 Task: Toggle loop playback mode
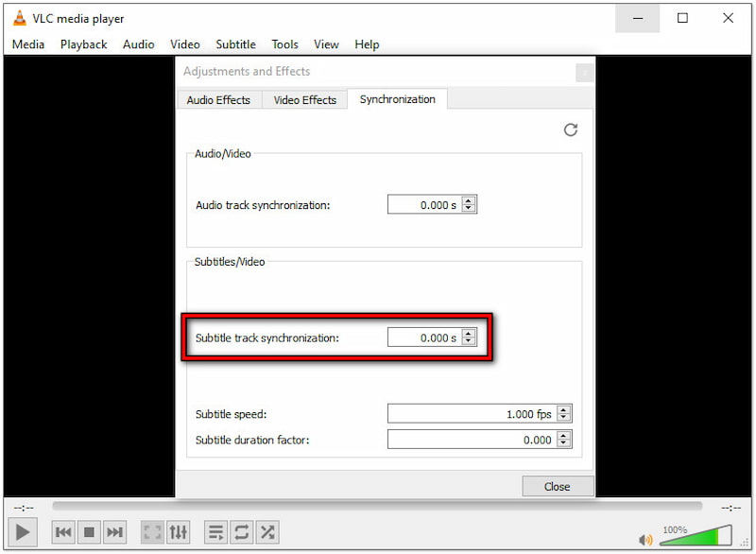click(x=242, y=532)
